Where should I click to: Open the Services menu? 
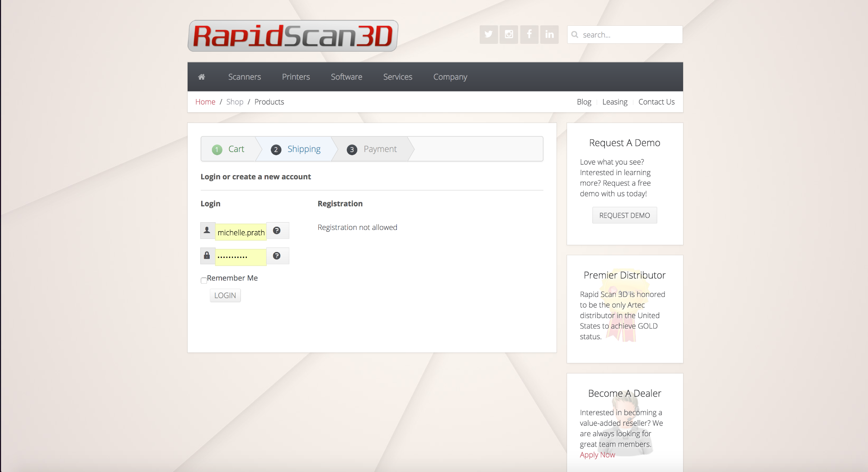[398, 77]
